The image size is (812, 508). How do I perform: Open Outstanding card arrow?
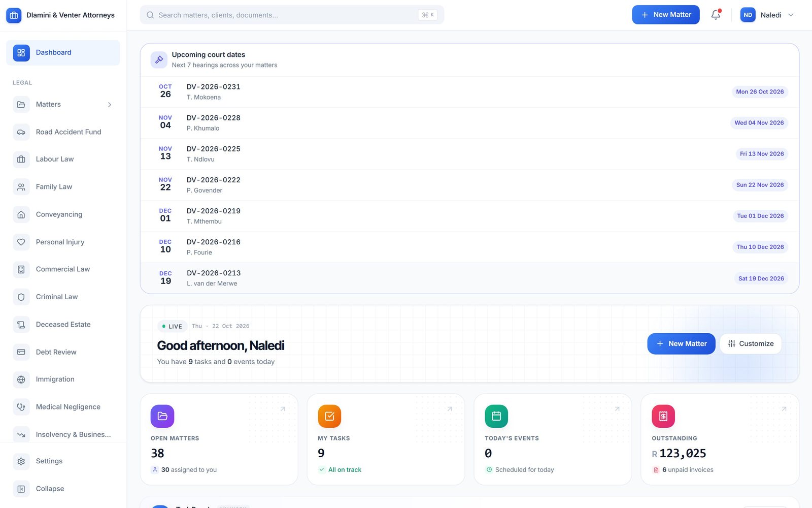click(x=784, y=409)
